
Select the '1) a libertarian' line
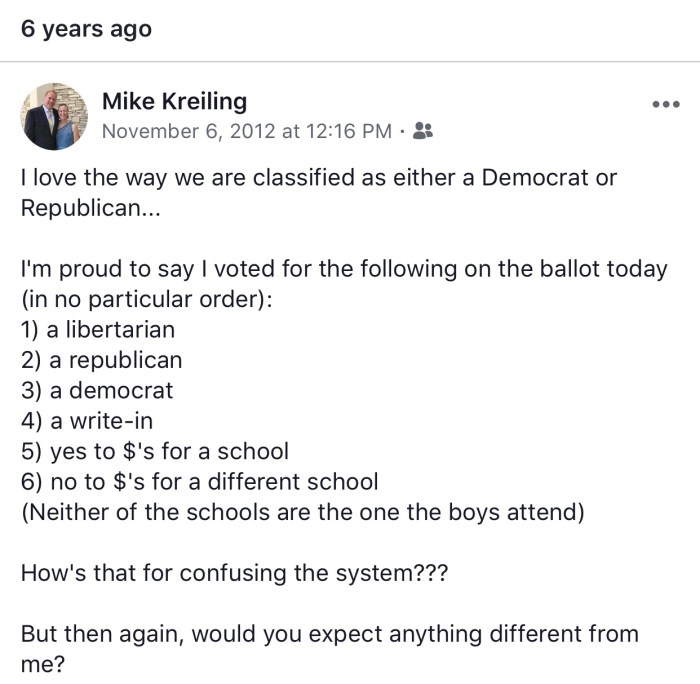tap(97, 329)
